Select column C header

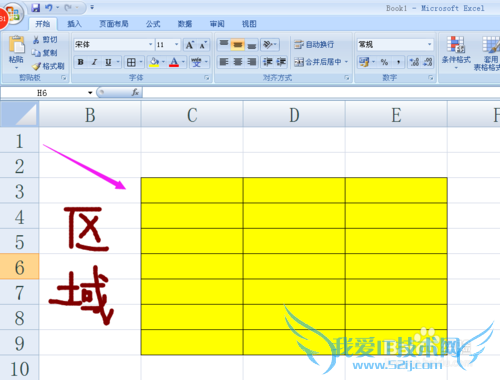pos(192,115)
